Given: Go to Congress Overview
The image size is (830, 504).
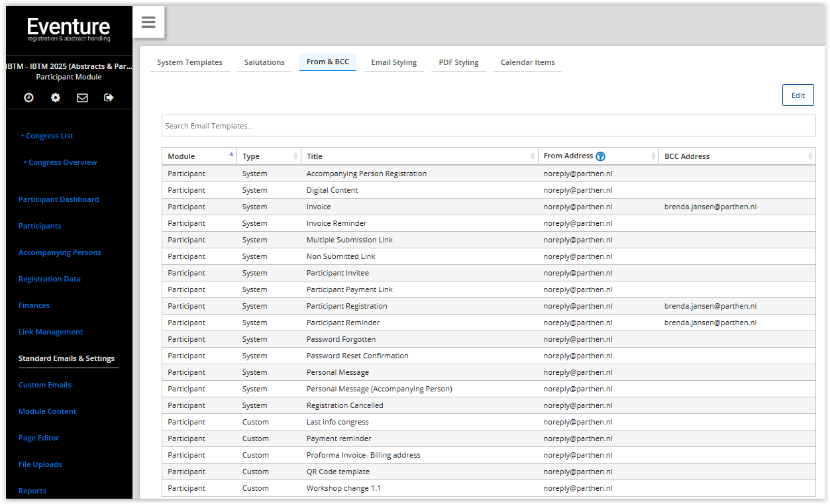Looking at the screenshot, I should pos(63,162).
